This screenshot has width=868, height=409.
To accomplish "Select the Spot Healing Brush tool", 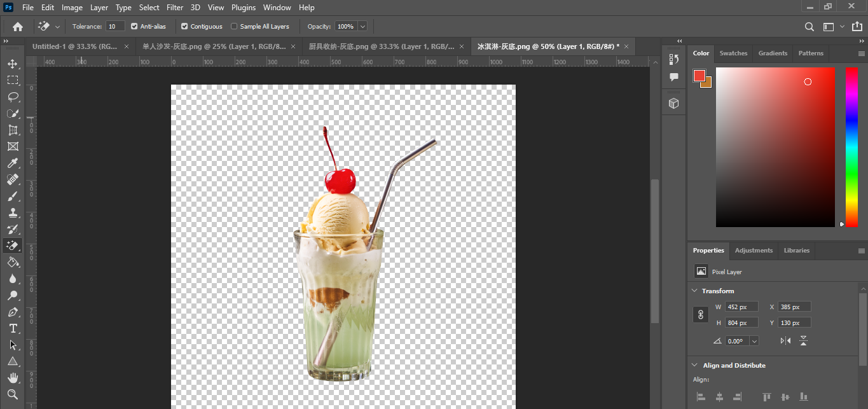I will 13,179.
